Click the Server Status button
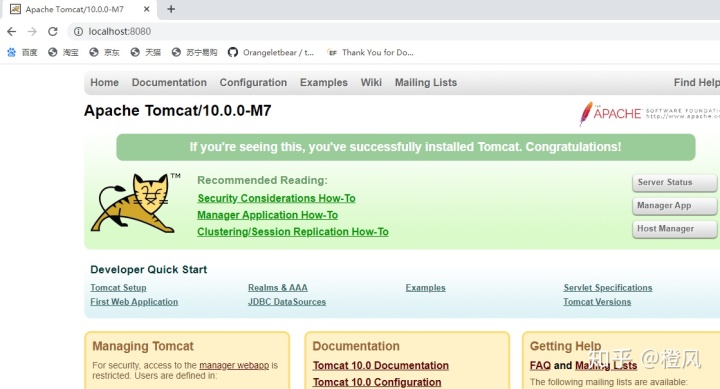Viewport: 720px width, 389px height. coord(675,182)
